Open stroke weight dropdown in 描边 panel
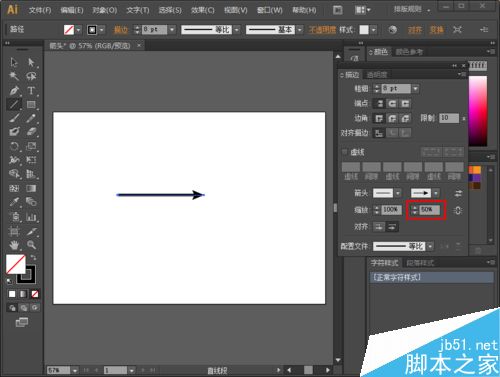 click(x=415, y=89)
